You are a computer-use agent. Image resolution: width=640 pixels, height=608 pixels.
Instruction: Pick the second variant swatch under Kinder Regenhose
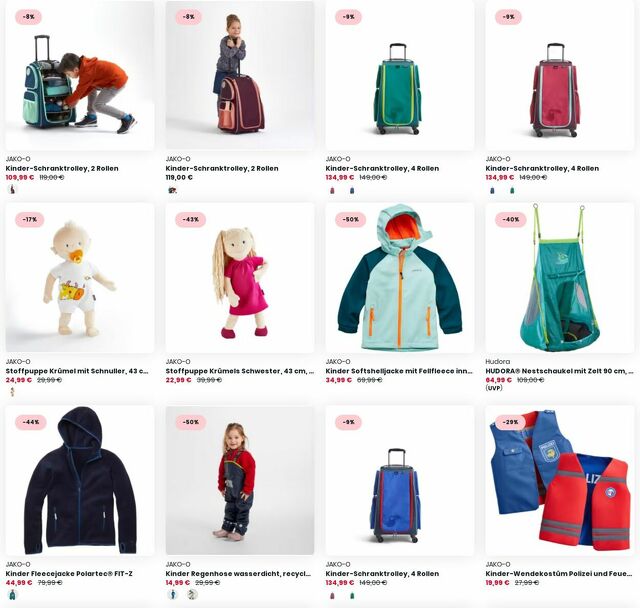point(192,595)
